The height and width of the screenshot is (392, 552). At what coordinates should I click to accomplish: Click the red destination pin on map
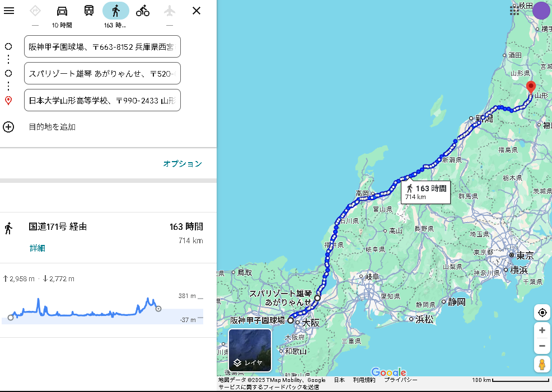point(531,88)
